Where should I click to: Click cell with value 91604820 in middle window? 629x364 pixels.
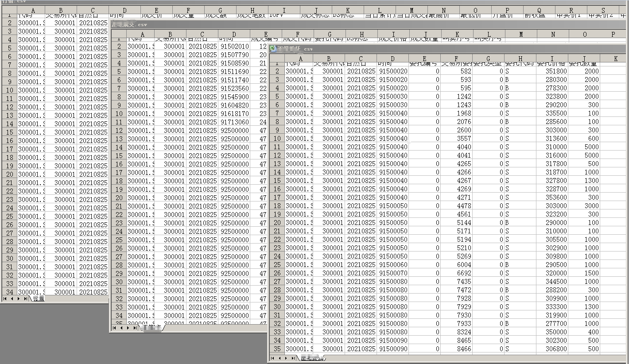pyautogui.click(x=234, y=105)
